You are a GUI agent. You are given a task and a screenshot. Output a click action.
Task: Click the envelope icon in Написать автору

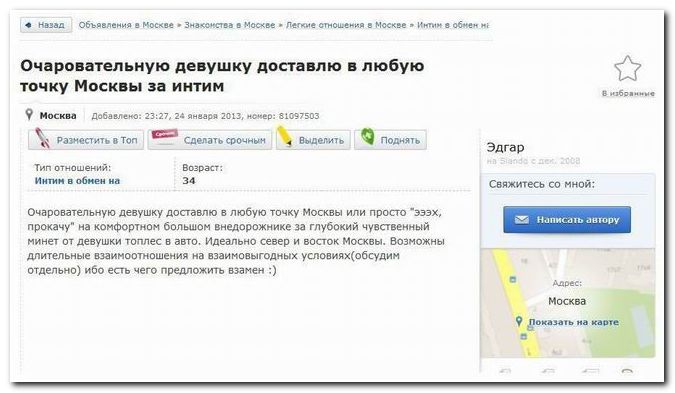522,220
